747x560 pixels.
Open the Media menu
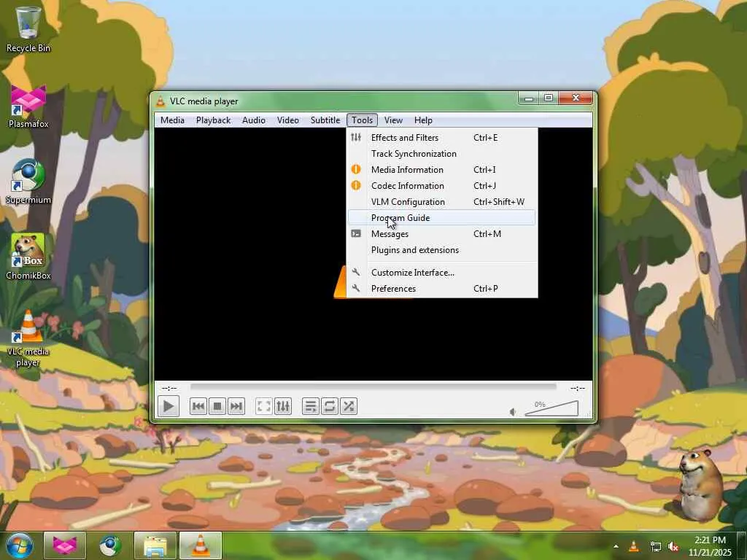tap(172, 120)
